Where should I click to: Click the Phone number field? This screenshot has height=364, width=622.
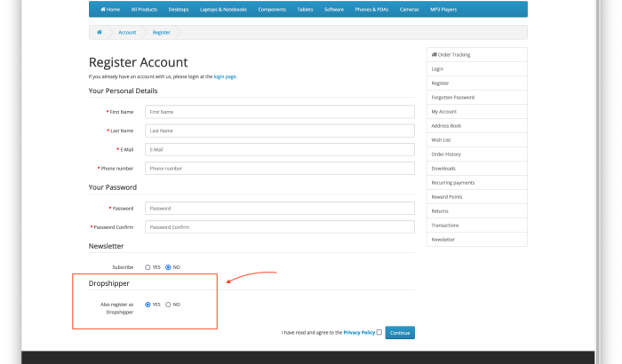(280, 168)
